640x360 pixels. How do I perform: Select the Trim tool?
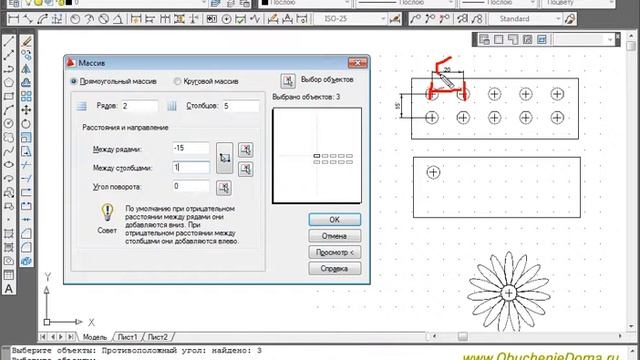(26, 165)
